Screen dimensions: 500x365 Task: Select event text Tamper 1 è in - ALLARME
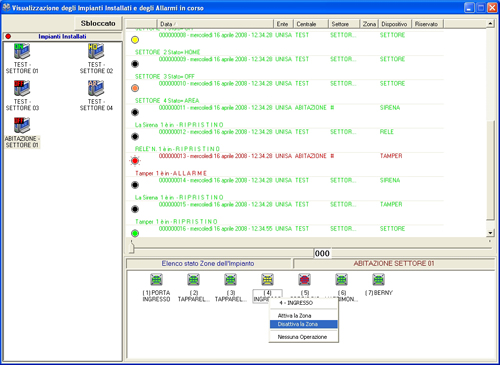pyautogui.click(x=171, y=173)
